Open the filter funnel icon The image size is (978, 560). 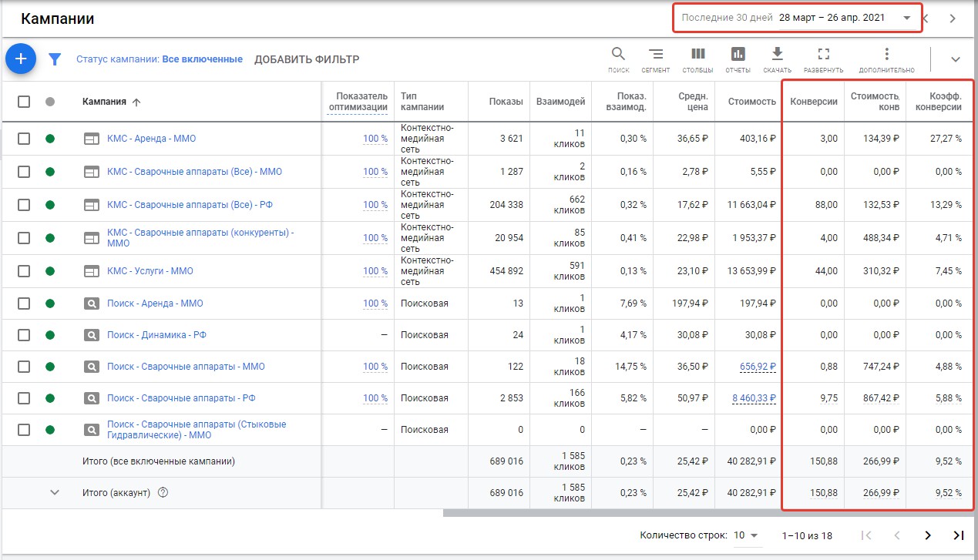55,59
